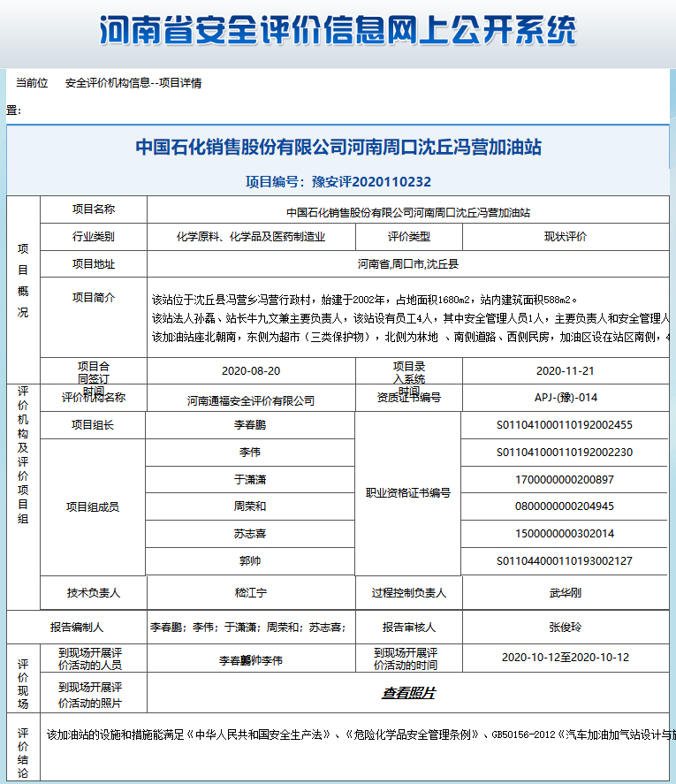
Task: Click the 评价类型 label cell
Action: pos(409,237)
